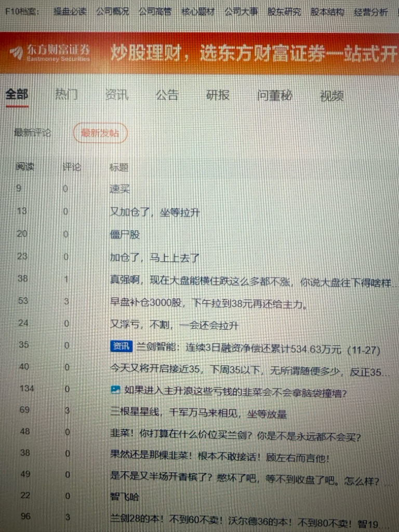This screenshot has height=532, width=399.
Task: Click read count 96
Action: [x=26, y=516]
